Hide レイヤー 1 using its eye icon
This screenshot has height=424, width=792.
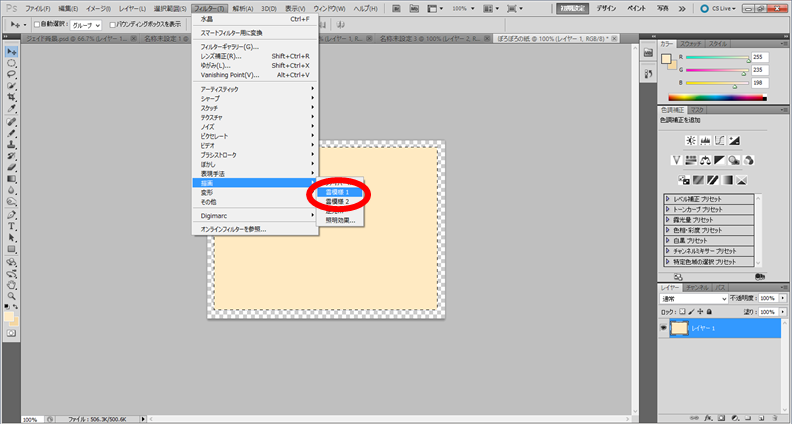[663, 328]
